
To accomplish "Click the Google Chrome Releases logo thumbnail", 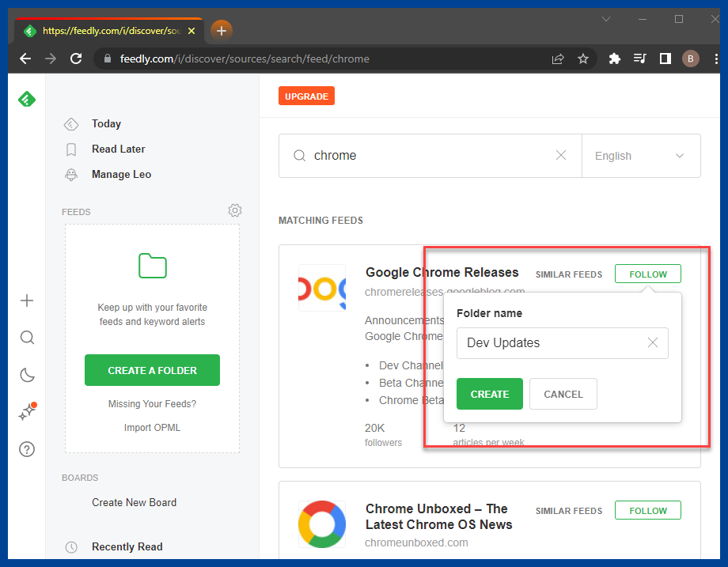I will (x=322, y=288).
